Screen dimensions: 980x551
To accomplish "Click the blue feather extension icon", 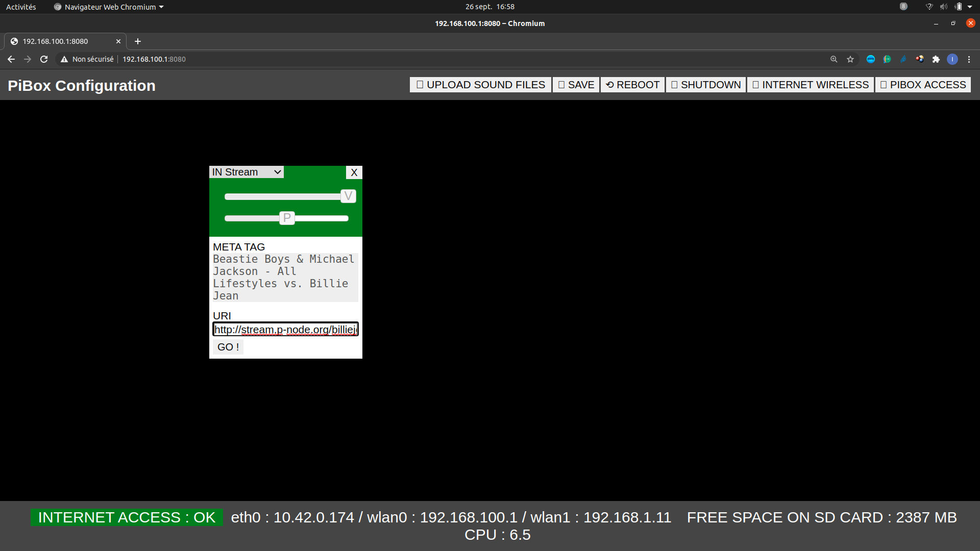I will coord(903,59).
